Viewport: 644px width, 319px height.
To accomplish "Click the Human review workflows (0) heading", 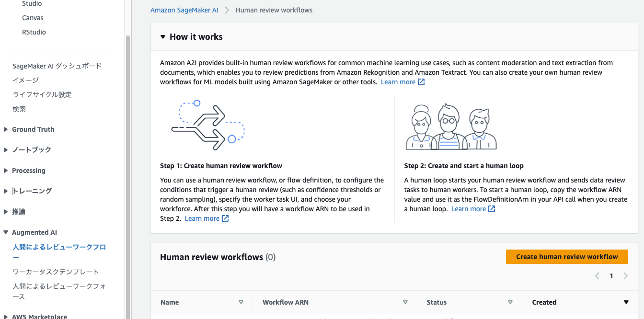I will [x=218, y=257].
